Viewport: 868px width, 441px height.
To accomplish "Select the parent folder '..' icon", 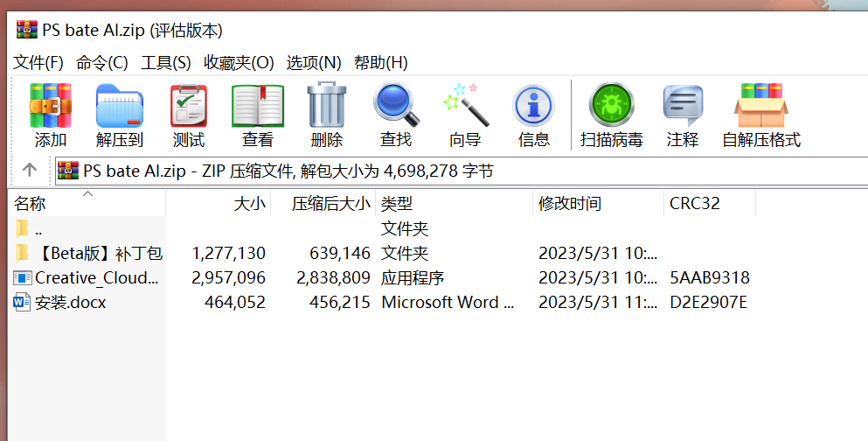I will (22, 228).
